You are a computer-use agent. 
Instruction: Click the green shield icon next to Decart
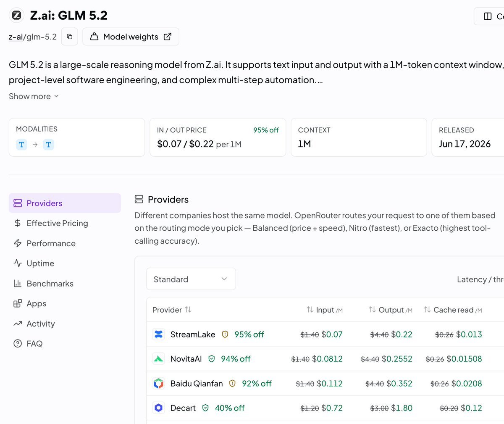click(x=205, y=408)
